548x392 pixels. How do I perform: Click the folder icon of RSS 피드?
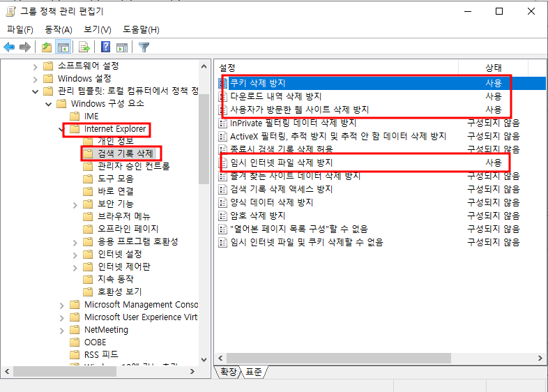tap(75, 355)
